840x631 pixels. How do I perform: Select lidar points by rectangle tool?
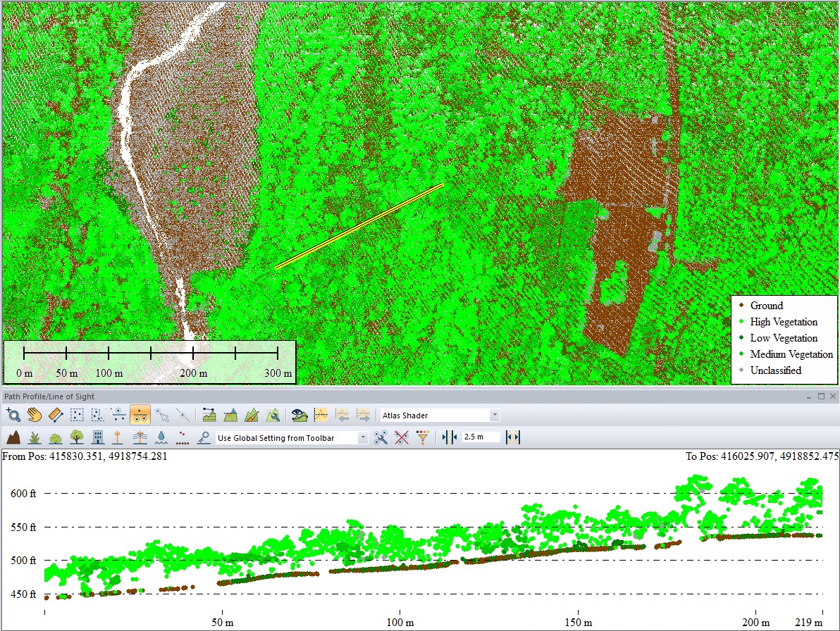point(77,415)
